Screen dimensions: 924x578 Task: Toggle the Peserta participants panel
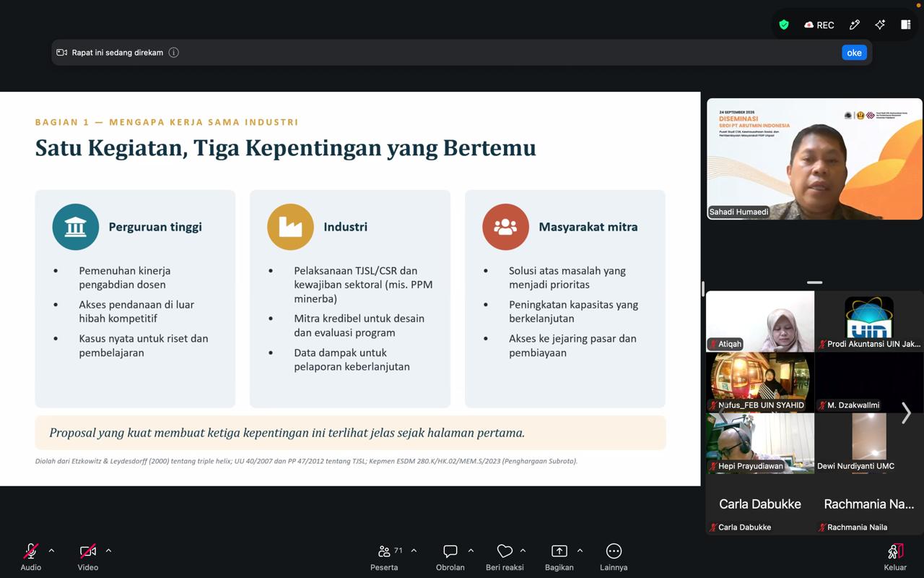385,557
